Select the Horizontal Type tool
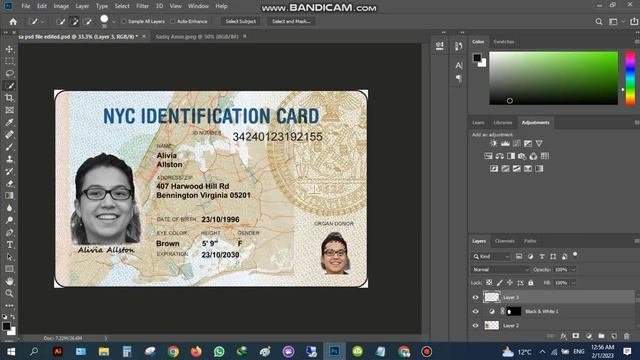Image resolution: width=640 pixels, height=360 pixels. click(x=9, y=245)
